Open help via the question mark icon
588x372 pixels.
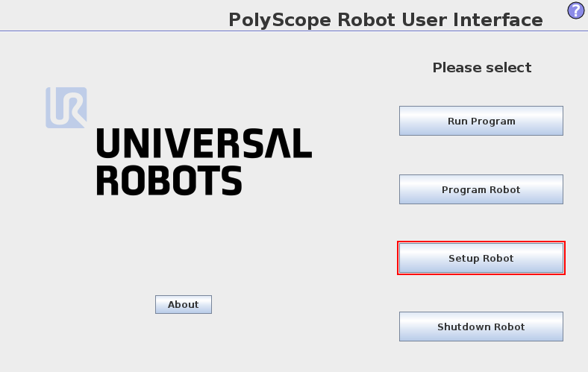tap(576, 10)
